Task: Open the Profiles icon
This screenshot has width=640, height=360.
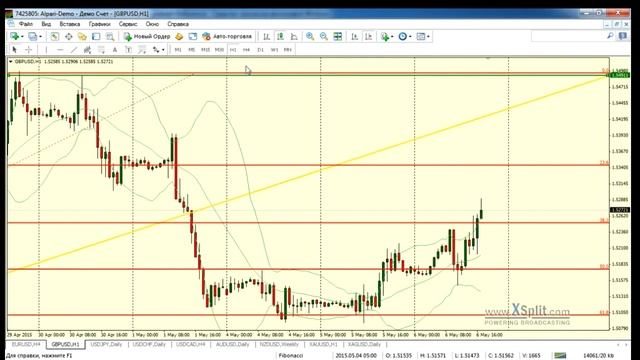Action: point(32,36)
